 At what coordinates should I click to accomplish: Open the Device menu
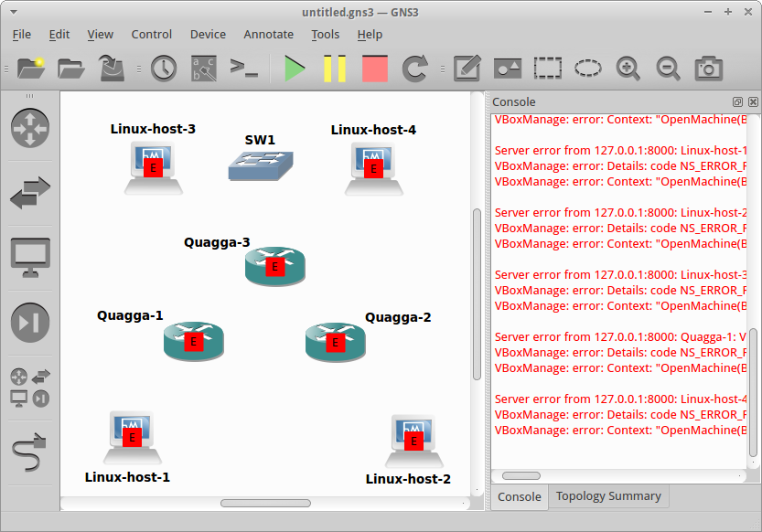(208, 34)
